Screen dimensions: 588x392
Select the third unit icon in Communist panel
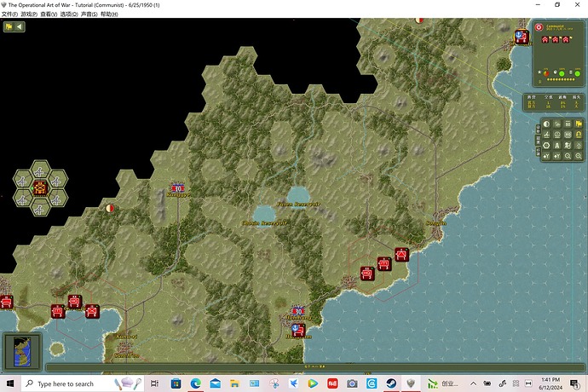(566, 39)
